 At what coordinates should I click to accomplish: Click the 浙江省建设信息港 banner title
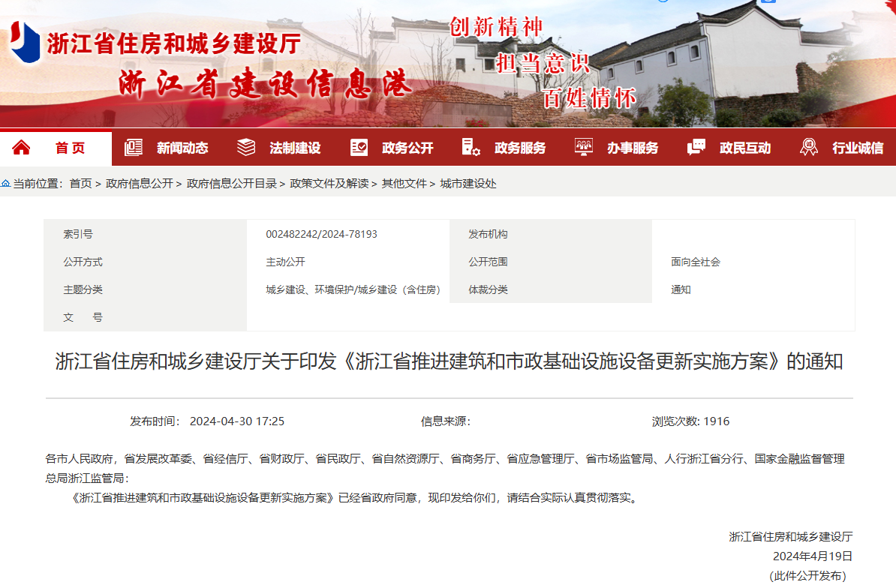point(264,85)
